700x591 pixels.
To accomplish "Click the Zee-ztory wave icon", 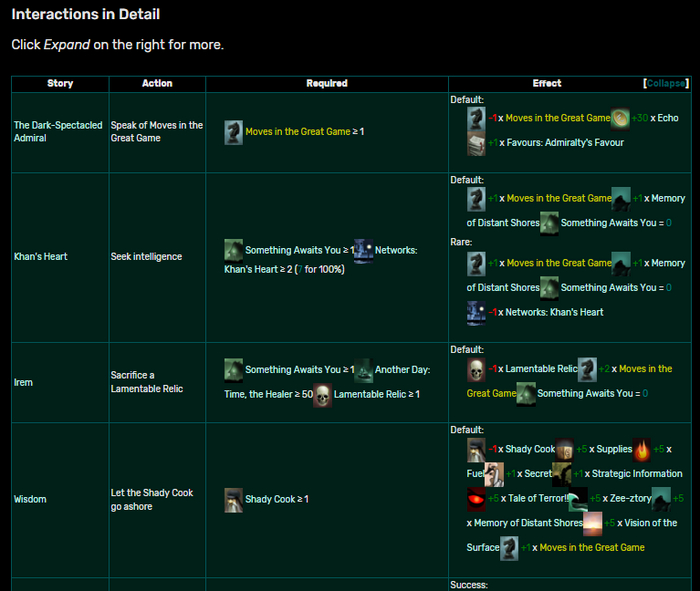I will (578, 499).
